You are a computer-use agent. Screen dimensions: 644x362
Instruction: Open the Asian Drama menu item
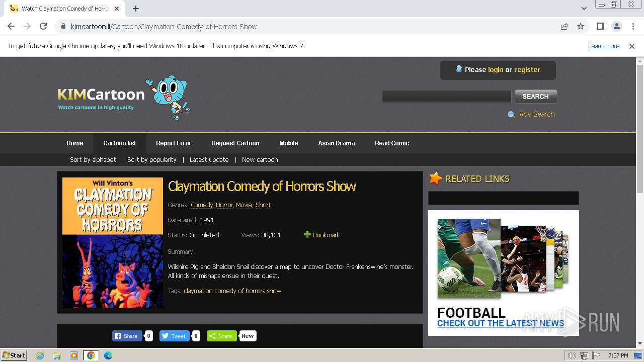tap(337, 143)
